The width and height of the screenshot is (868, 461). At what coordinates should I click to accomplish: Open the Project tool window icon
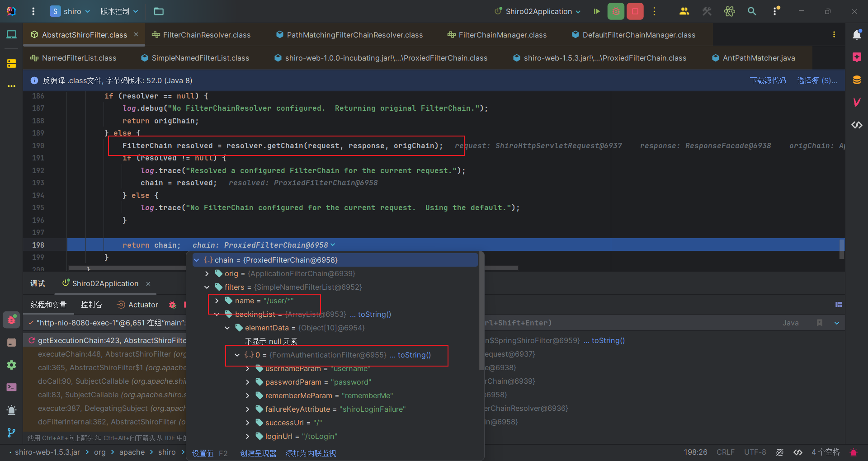click(11, 35)
